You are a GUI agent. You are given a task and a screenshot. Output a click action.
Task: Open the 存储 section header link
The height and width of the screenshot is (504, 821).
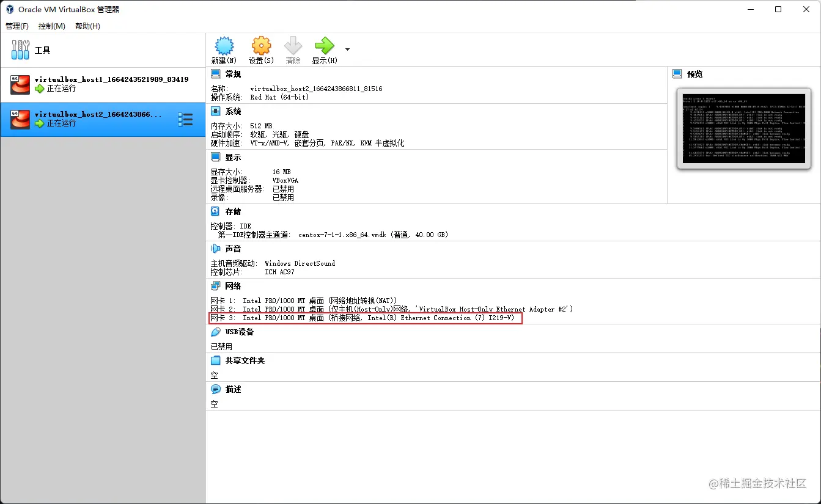point(233,211)
